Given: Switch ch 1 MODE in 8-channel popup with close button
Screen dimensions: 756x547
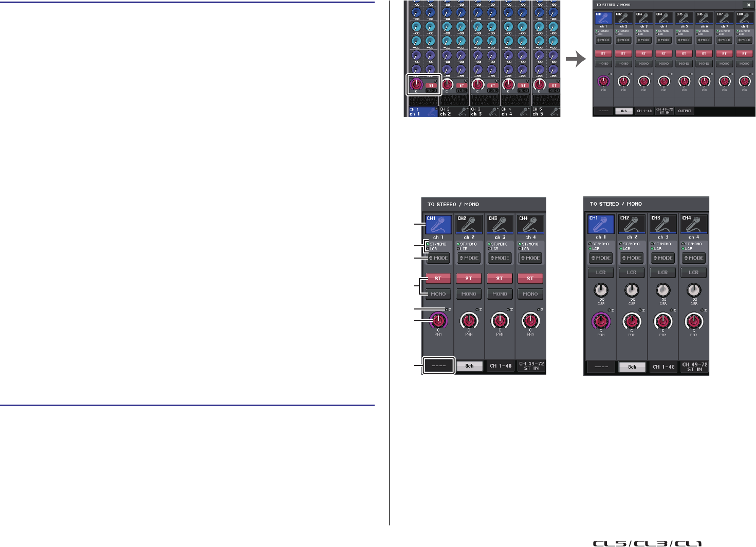Looking at the screenshot, I should pyautogui.click(x=603, y=40).
